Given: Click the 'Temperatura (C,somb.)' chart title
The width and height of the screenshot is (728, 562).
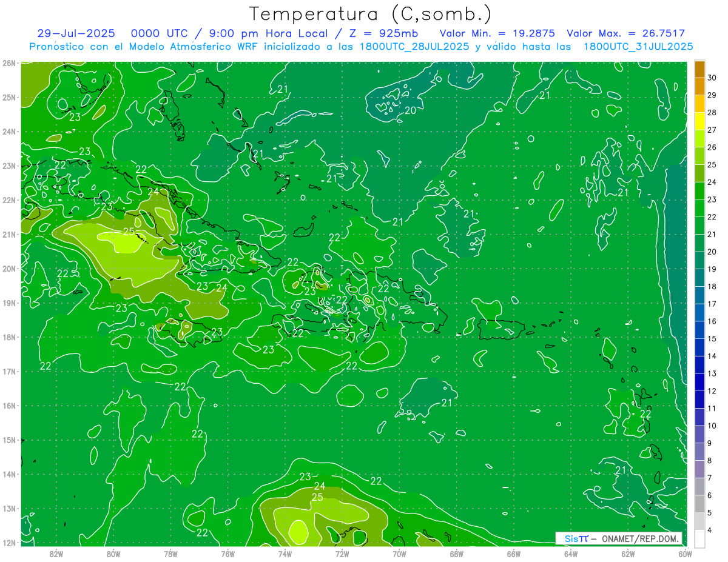Looking at the screenshot, I should click(371, 14).
